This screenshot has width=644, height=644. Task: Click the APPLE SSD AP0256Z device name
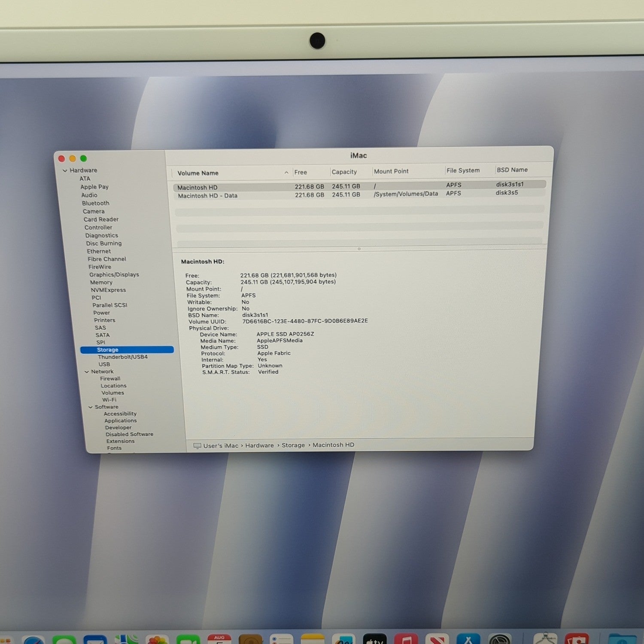[286, 334]
